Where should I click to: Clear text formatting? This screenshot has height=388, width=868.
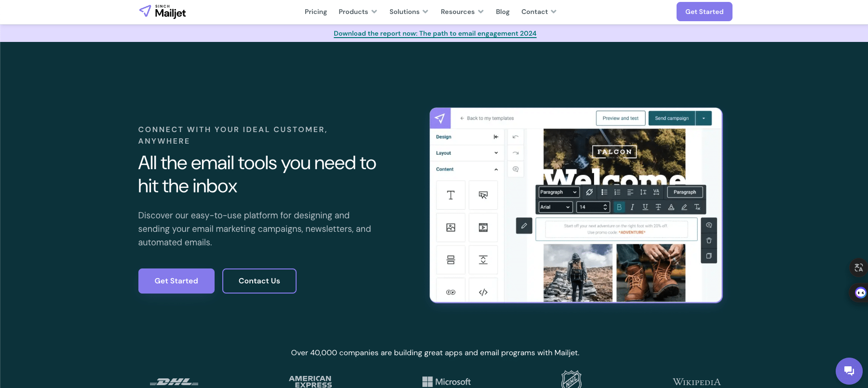[697, 207]
